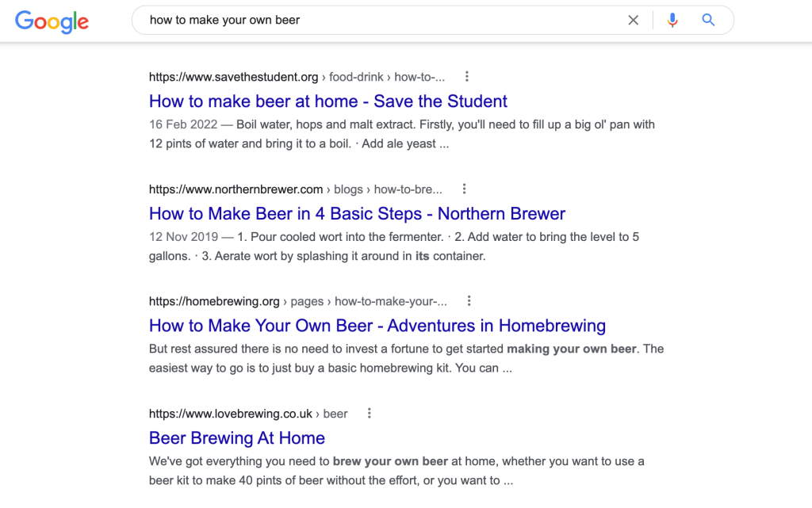Open 'How to Make Beer in 4 Basic Steps' link
This screenshot has width=812, height=508.
[x=357, y=214]
